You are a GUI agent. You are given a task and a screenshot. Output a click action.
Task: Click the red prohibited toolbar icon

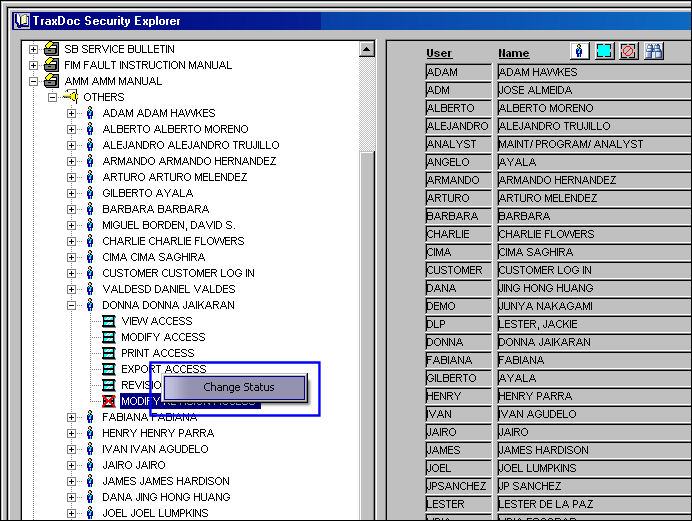pyautogui.click(x=628, y=51)
